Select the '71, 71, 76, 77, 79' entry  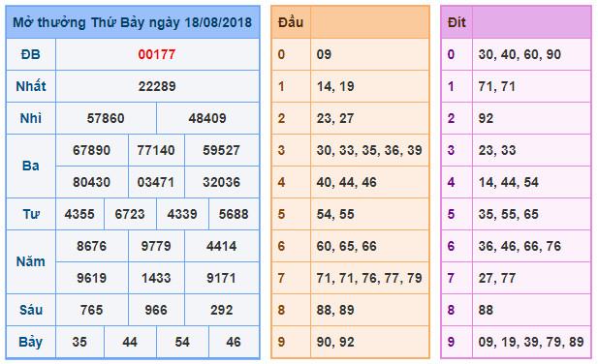coord(369,279)
